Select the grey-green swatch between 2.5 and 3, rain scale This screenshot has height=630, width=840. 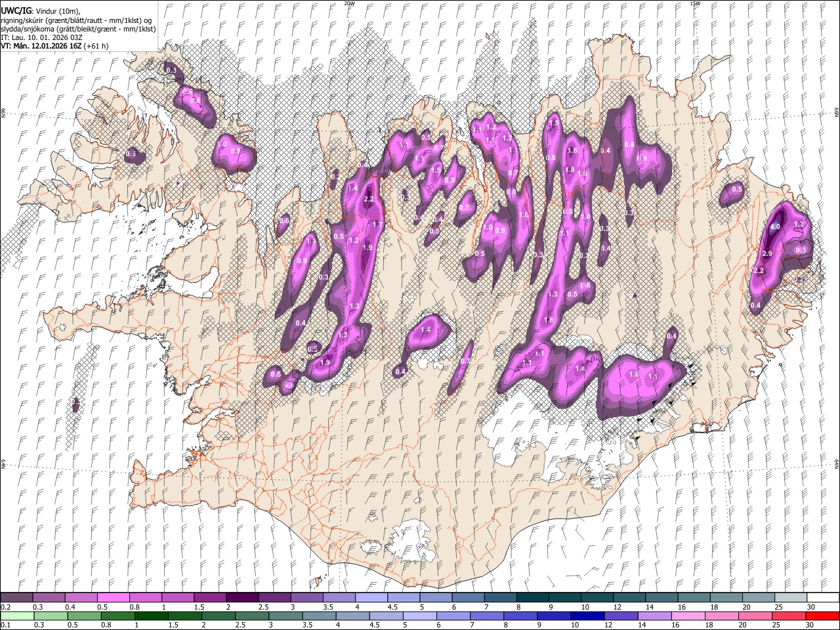pyautogui.click(x=252, y=616)
